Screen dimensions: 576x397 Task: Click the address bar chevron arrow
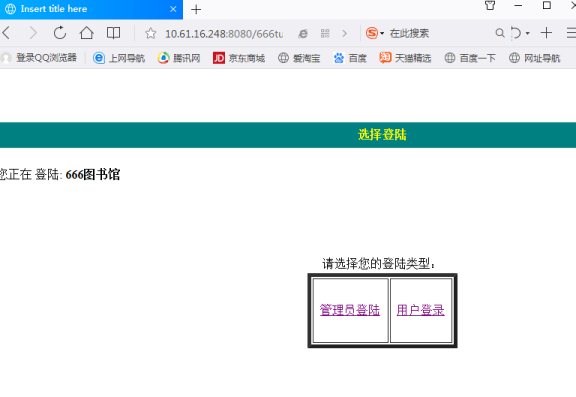345,33
